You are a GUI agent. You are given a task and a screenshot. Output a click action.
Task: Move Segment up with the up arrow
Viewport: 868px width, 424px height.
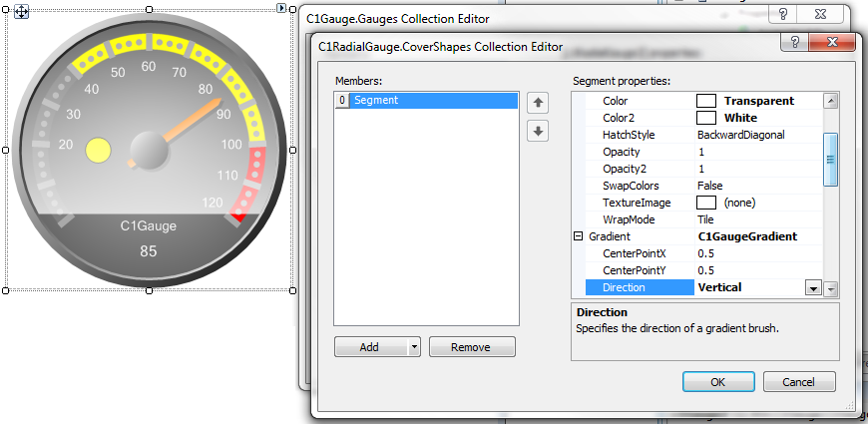point(538,103)
